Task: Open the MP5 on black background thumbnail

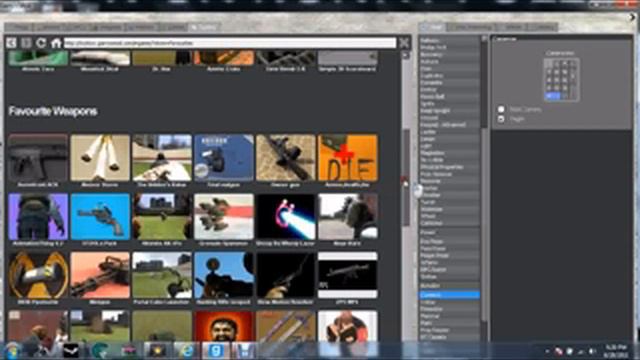Action: point(348,275)
